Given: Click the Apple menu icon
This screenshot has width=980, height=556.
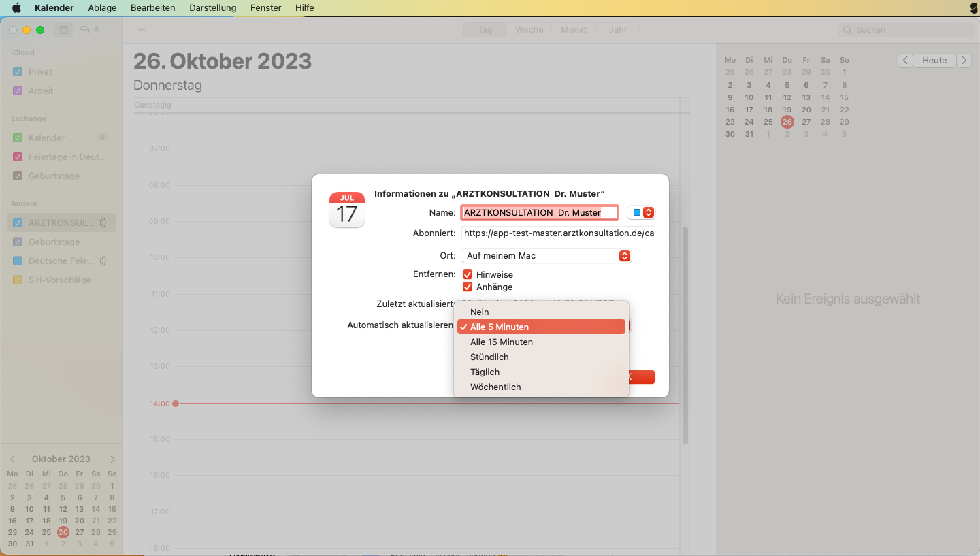Looking at the screenshot, I should coord(16,8).
